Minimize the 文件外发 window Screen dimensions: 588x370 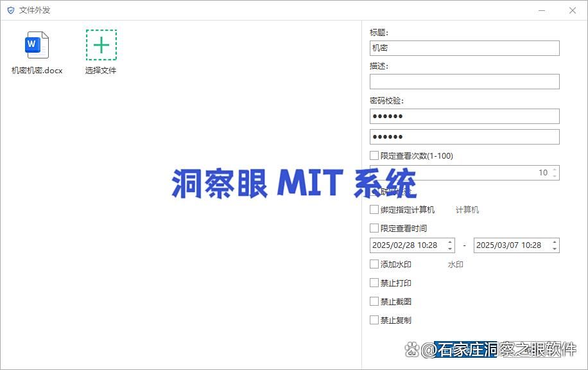(542, 10)
